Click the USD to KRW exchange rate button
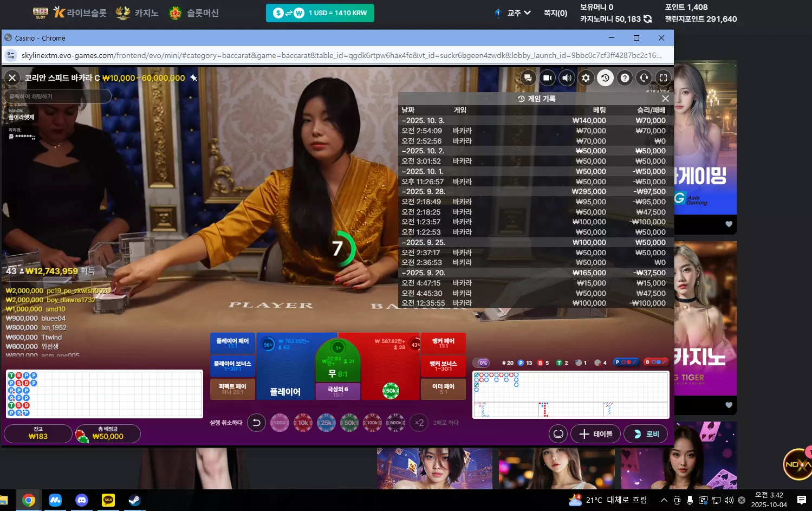The height and width of the screenshot is (511, 812). coord(320,13)
